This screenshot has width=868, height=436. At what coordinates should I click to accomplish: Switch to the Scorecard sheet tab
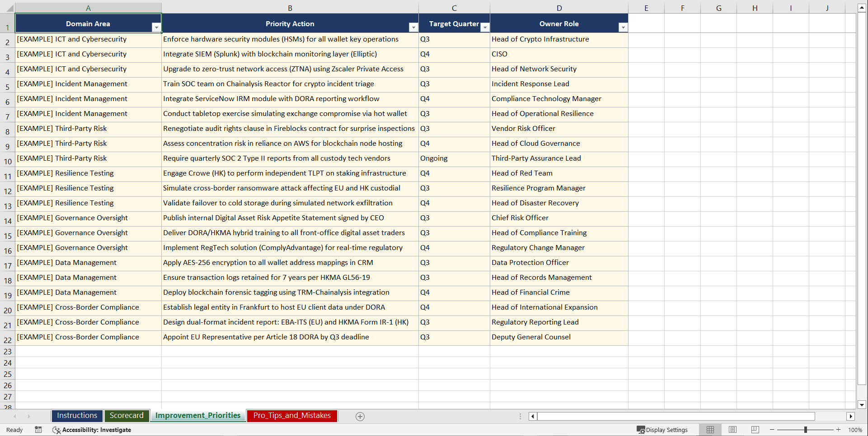[127, 416]
